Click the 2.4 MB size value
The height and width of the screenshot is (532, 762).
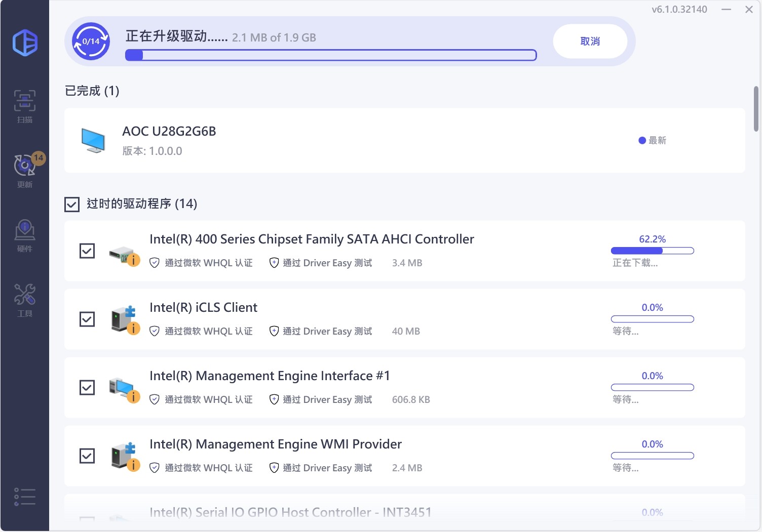click(x=407, y=468)
